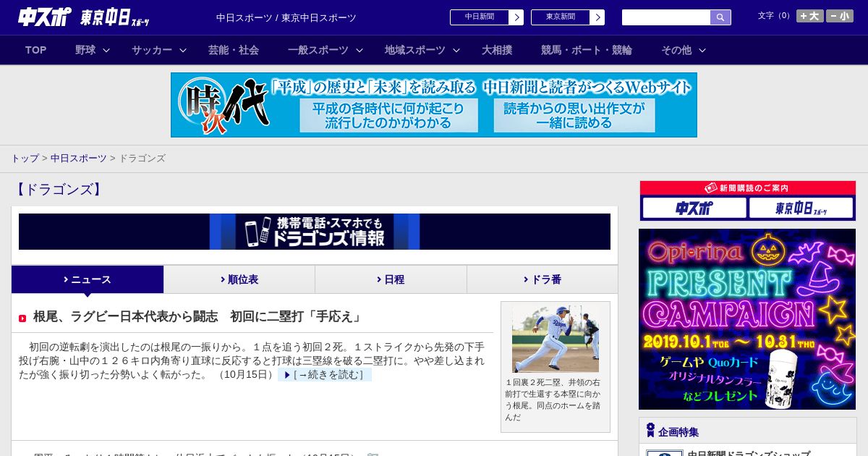This screenshot has height=456, width=868.
Task: Open the 根尾 base-running photo thumbnail
Action: [x=556, y=339]
